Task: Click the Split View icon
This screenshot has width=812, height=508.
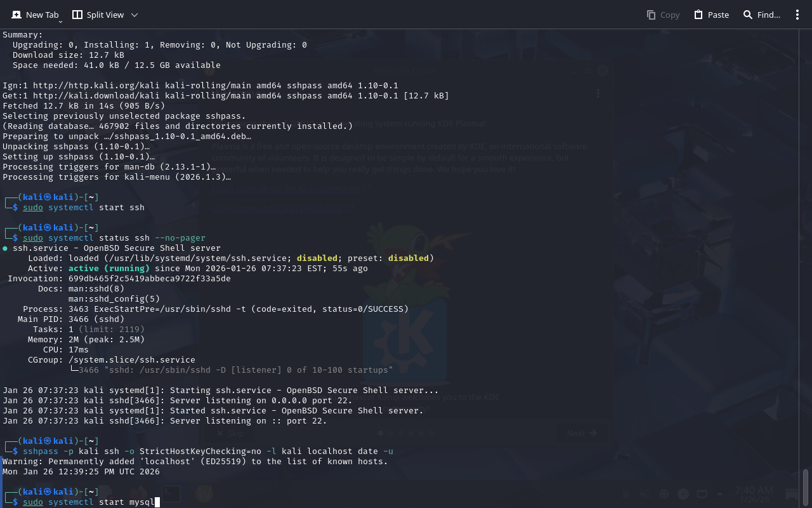Action: pyautogui.click(x=77, y=15)
